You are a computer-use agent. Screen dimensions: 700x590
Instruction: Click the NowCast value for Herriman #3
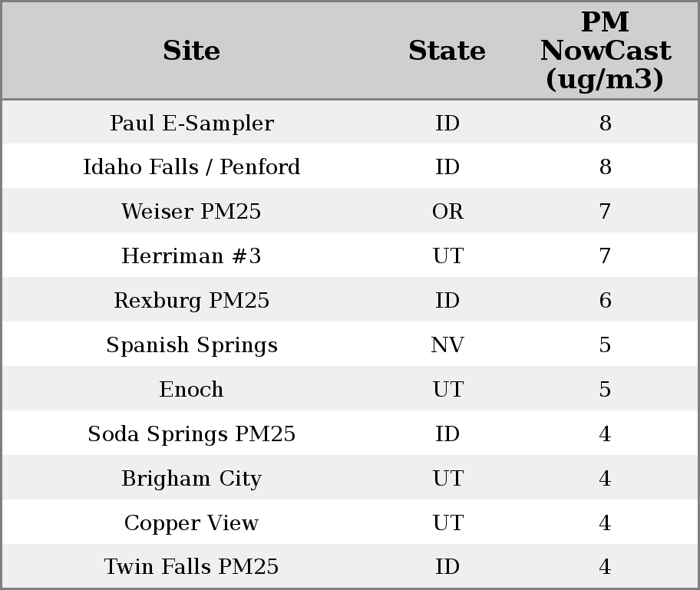tap(605, 256)
